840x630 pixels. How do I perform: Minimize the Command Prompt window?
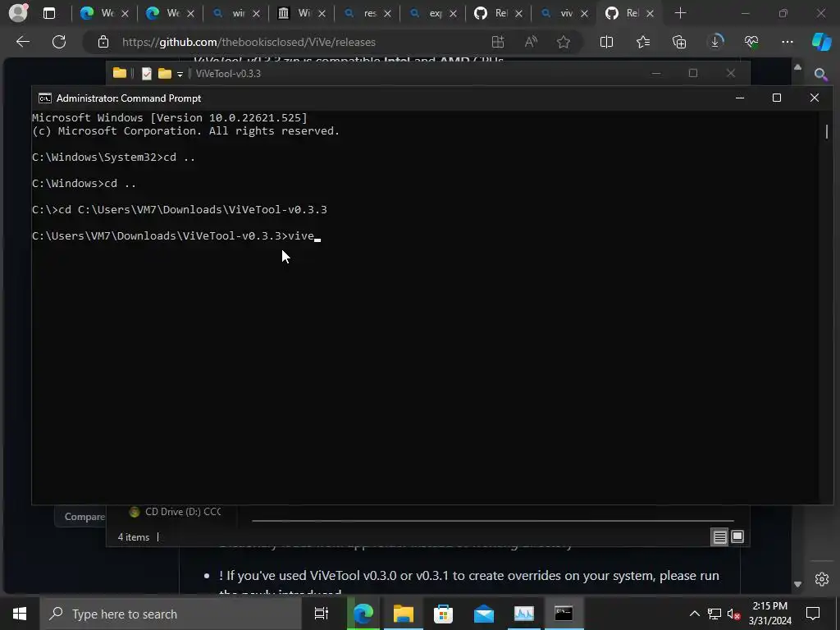(740, 98)
